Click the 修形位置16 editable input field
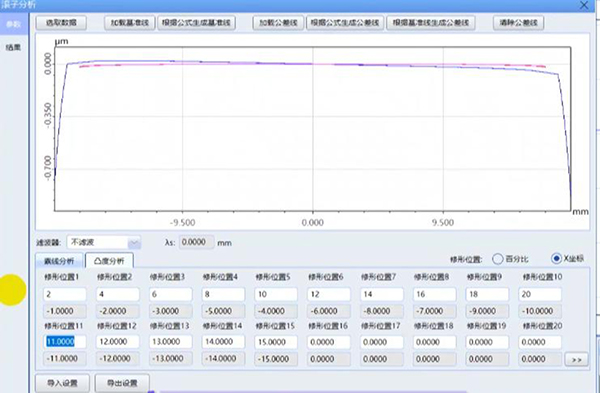 pyautogui.click(x=329, y=342)
